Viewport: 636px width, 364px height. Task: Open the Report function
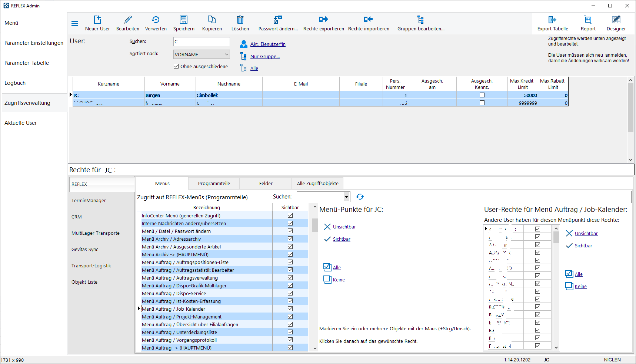tap(588, 23)
